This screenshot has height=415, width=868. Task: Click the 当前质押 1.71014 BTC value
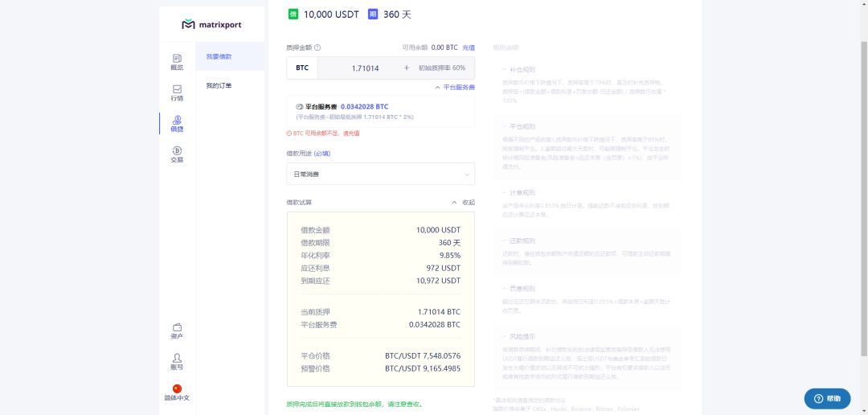(439, 312)
